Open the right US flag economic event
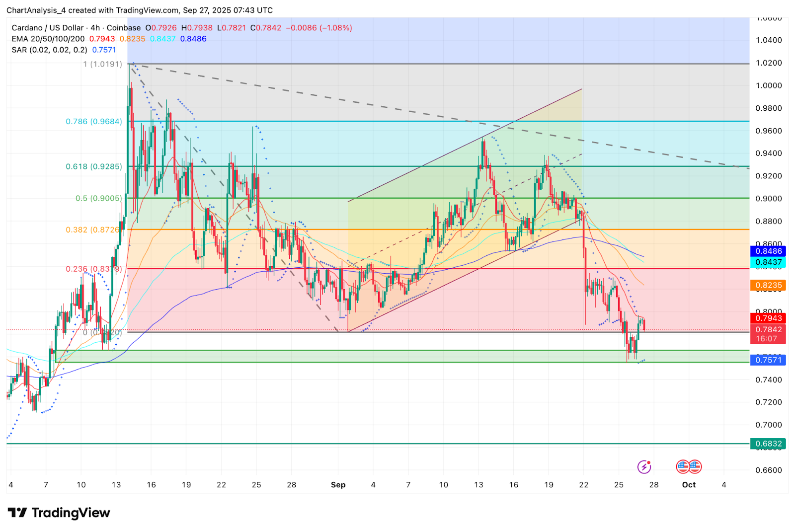Viewport: 795px width, 532px height. [x=695, y=466]
